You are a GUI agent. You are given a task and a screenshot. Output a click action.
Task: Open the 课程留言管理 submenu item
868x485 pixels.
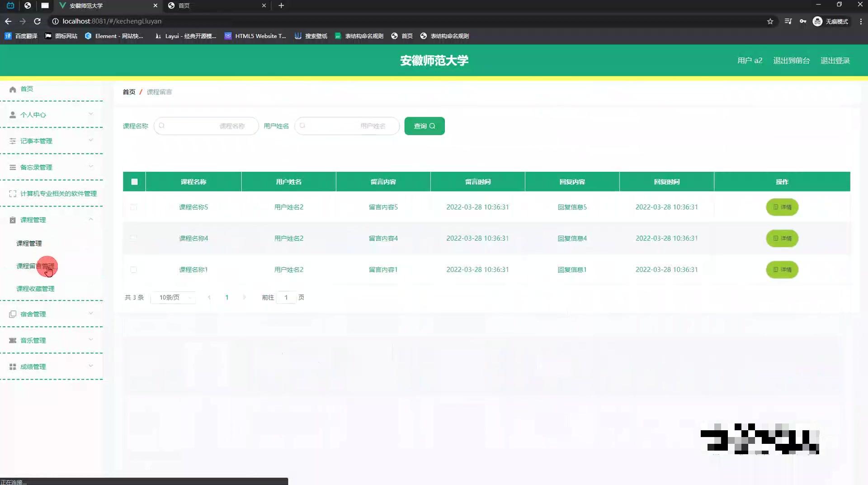tap(35, 266)
